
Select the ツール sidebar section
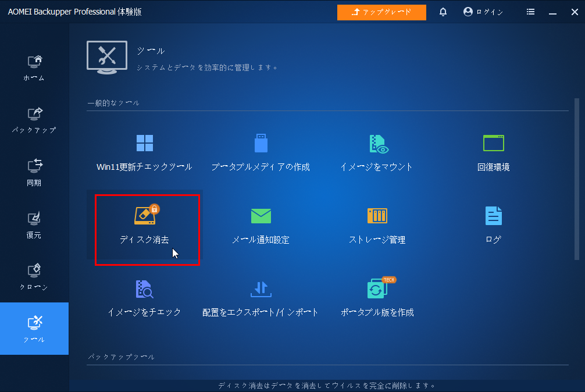34,328
